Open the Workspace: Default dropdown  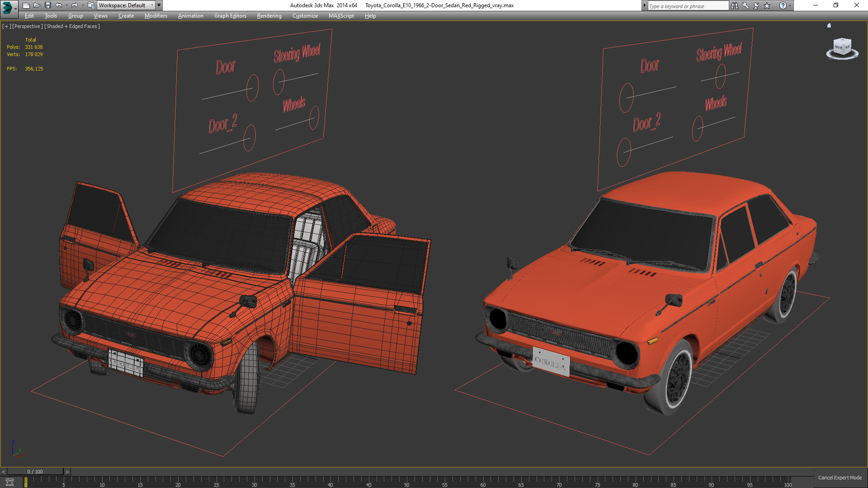[x=126, y=5]
